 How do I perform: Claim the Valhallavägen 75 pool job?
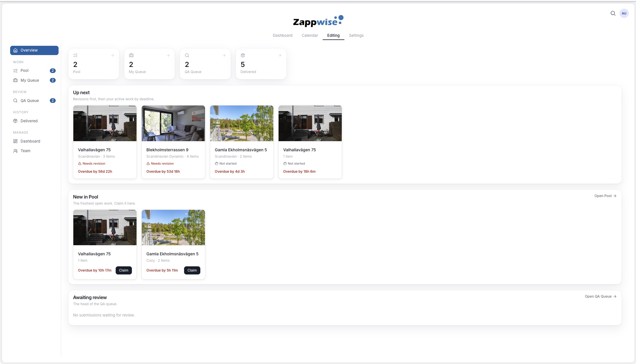tap(123, 270)
